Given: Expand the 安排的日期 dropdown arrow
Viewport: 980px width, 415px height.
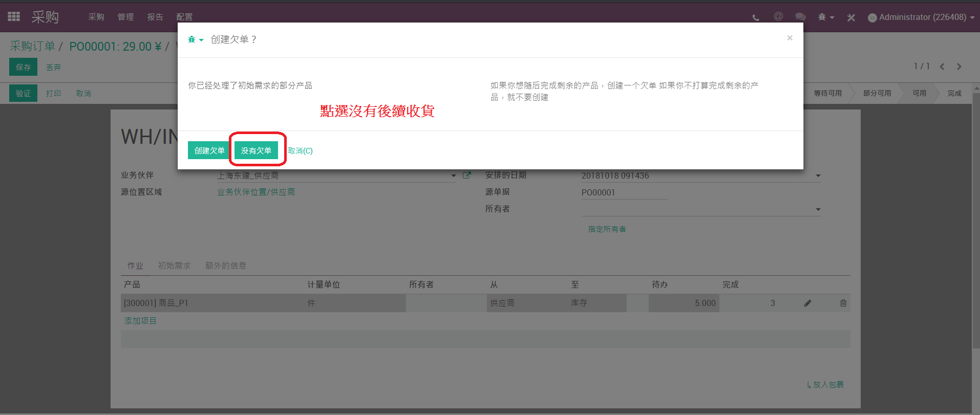Looking at the screenshot, I should (818, 176).
